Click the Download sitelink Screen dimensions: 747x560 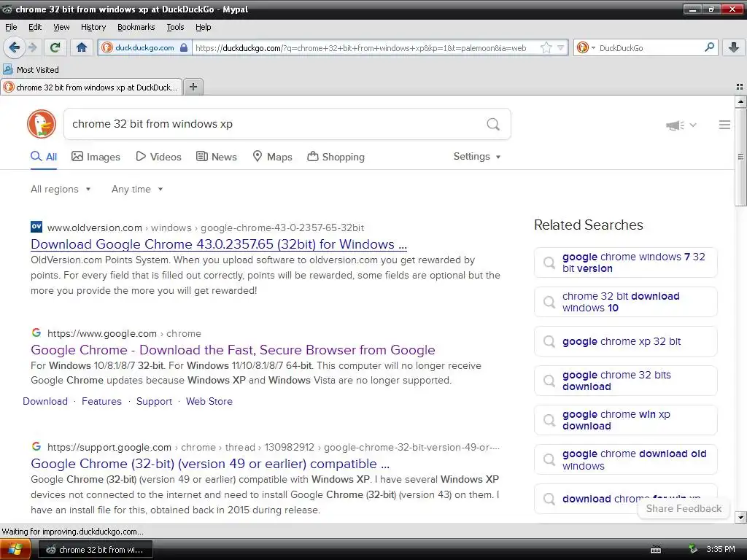point(45,401)
